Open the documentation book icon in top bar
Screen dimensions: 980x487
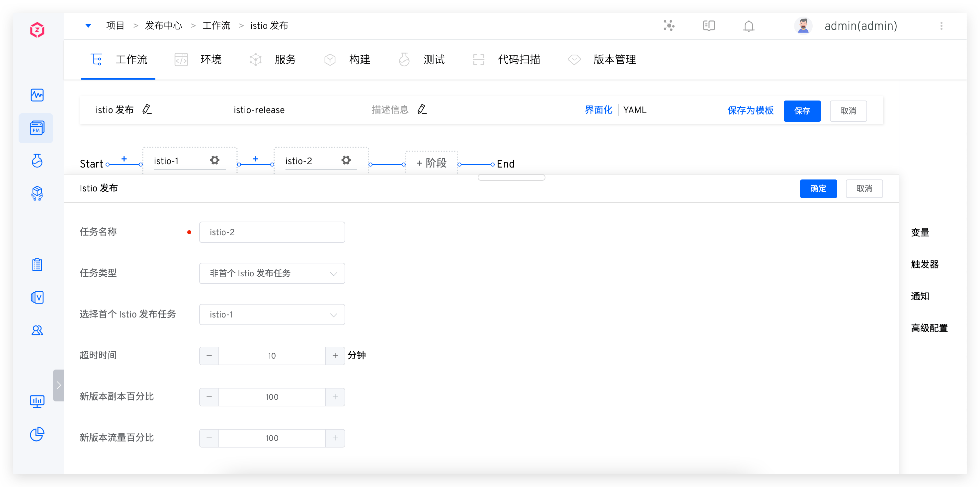[708, 26]
